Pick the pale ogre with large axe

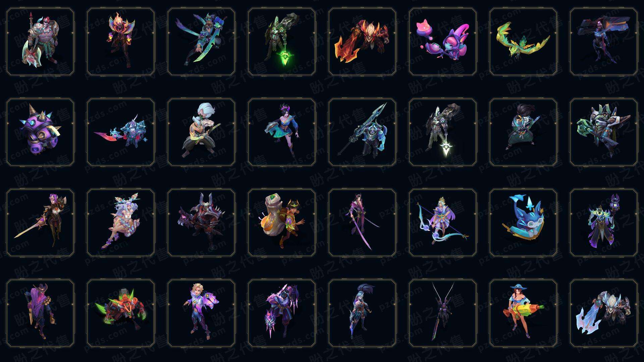point(40,42)
